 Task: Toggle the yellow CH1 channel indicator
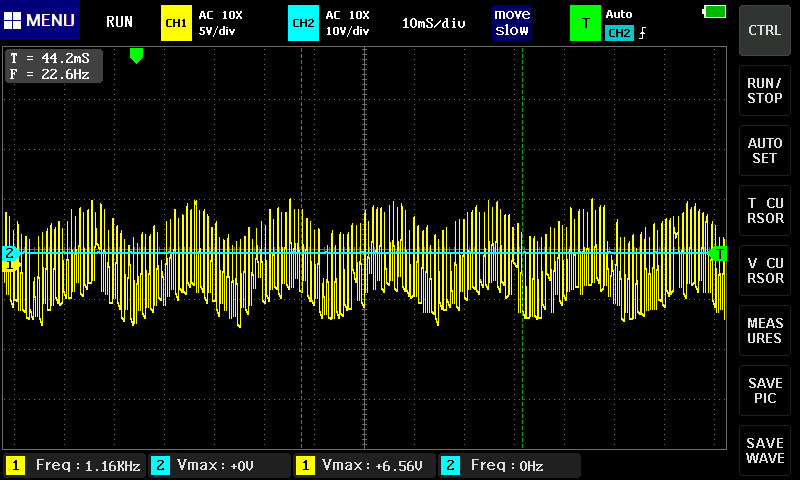coord(176,22)
